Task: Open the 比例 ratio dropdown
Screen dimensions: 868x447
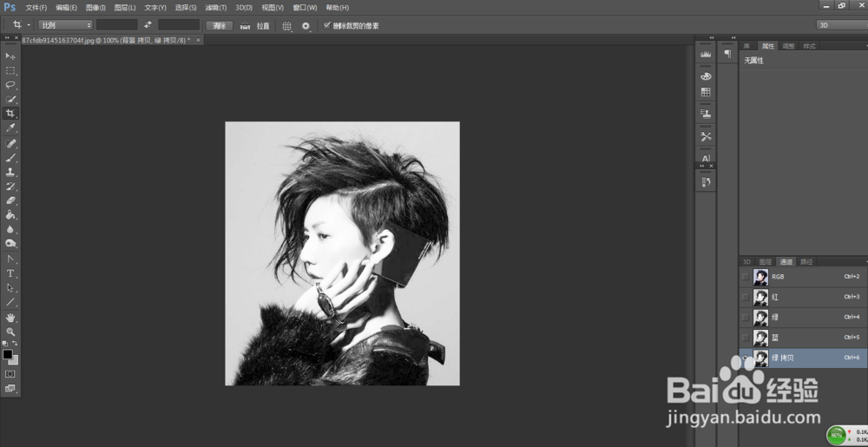Action: [x=65, y=25]
